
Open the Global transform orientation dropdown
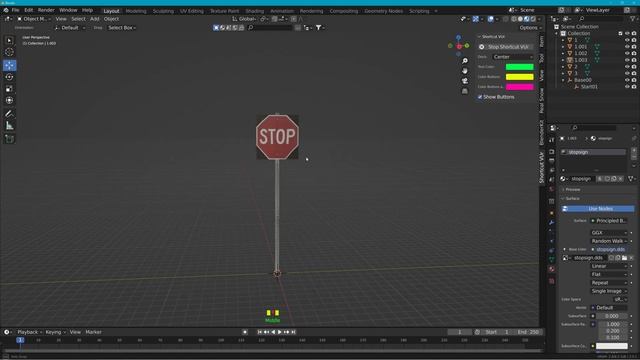(x=244, y=19)
